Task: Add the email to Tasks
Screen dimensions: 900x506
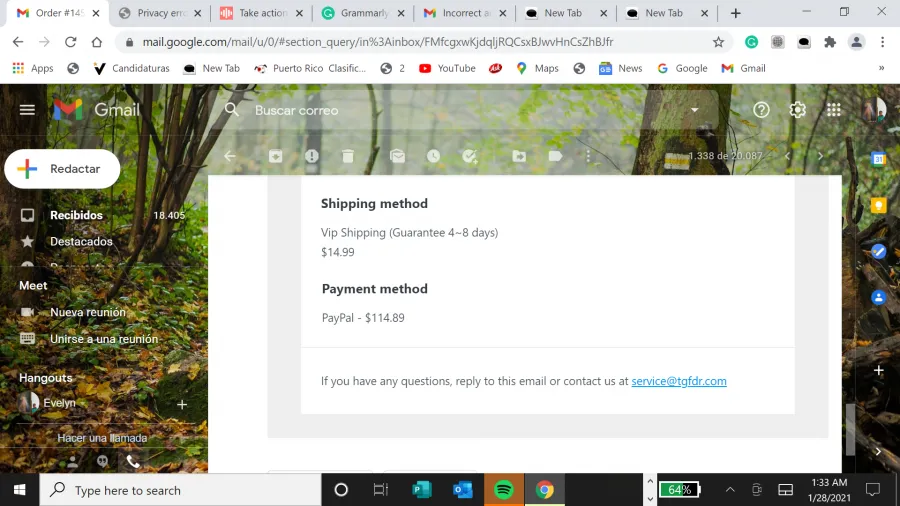Action: 470,156
